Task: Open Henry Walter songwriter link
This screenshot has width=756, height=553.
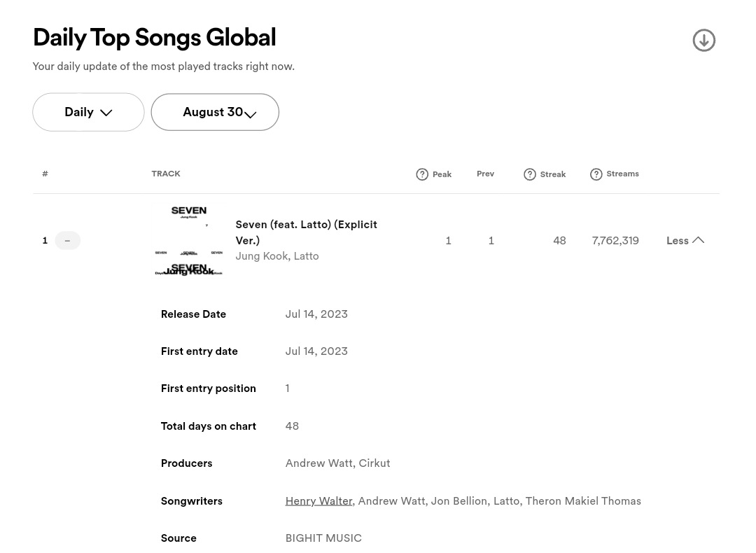Action: click(318, 501)
